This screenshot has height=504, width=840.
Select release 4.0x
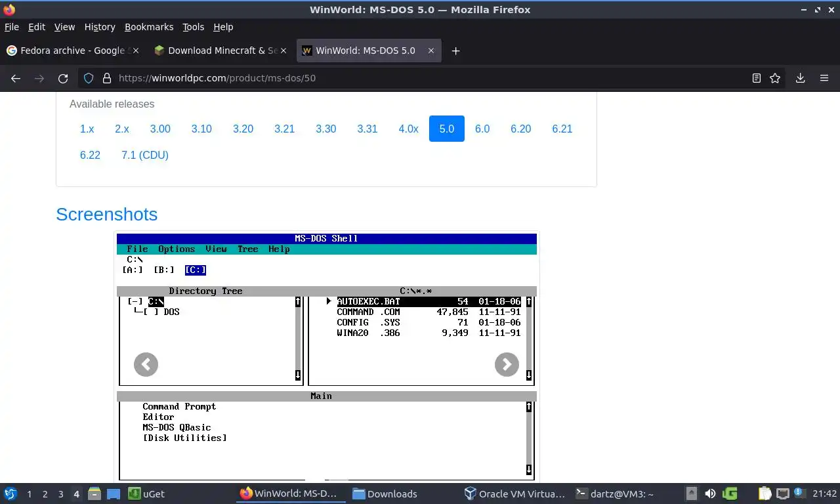(x=408, y=129)
